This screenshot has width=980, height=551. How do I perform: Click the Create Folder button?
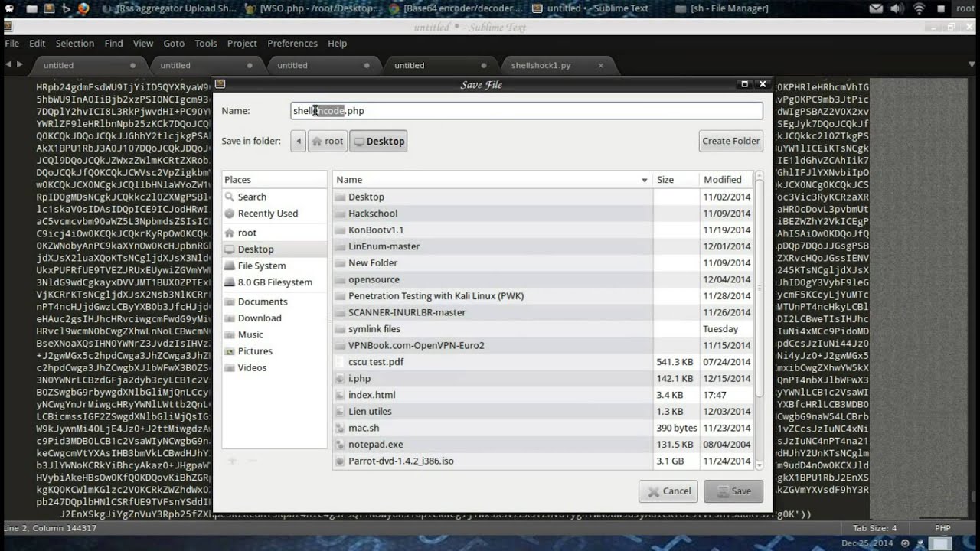[731, 141]
